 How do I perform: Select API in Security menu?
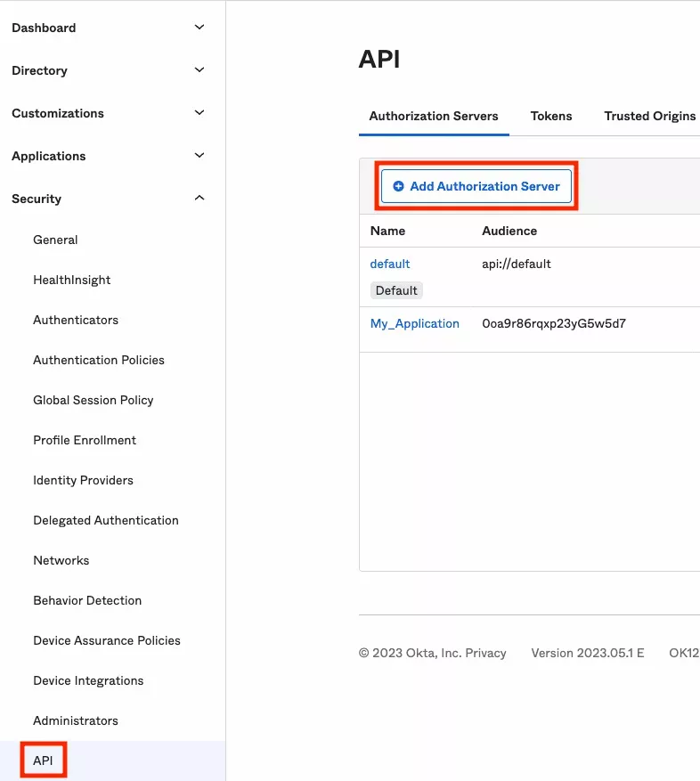[x=43, y=761]
